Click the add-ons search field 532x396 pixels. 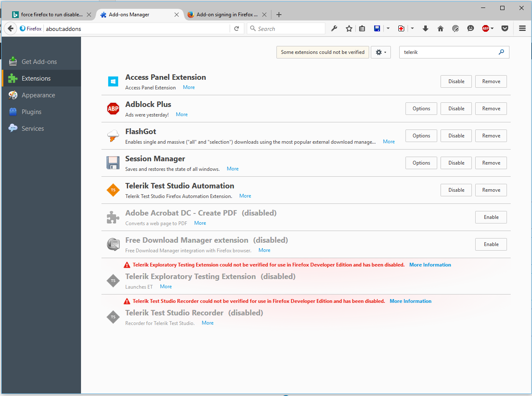point(449,52)
